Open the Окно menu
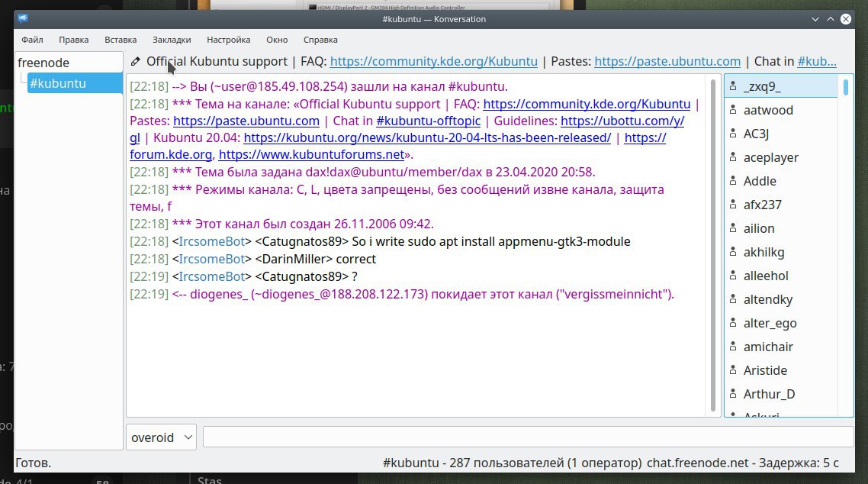Screen dimensions: 868x484 [x=277, y=40]
